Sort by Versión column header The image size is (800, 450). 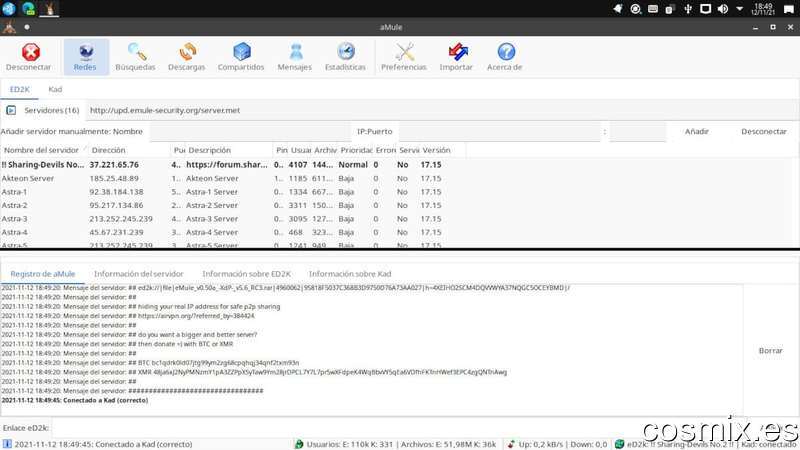tap(442, 150)
